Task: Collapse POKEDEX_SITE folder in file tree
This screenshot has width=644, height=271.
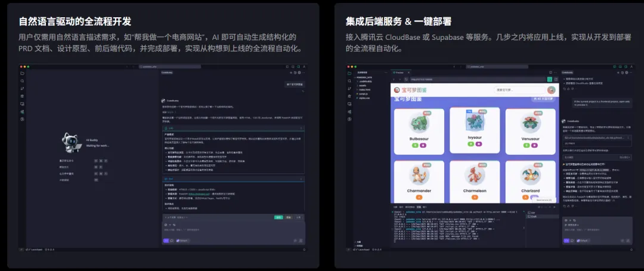Action: pos(364,77)
